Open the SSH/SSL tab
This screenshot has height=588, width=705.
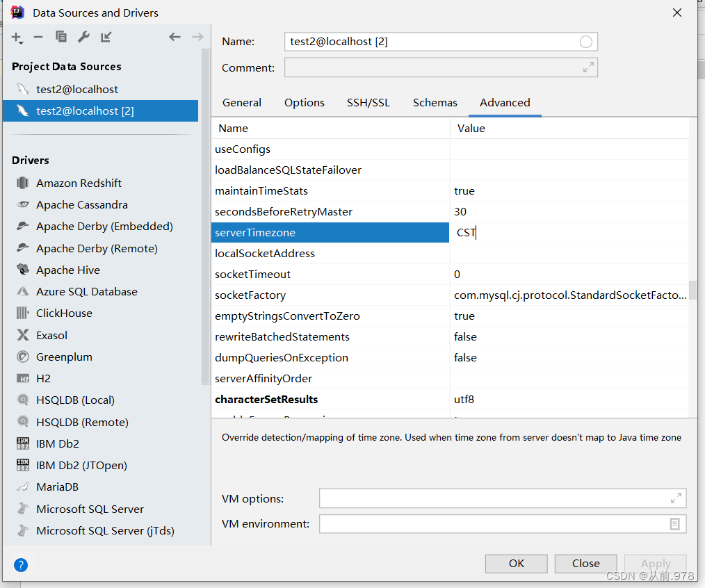coord(368,103)
